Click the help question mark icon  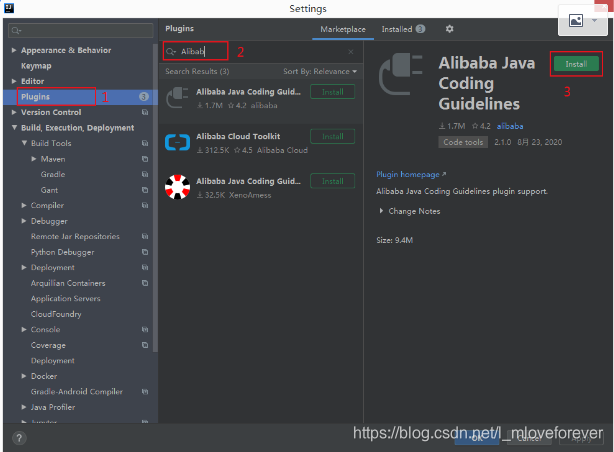click(x=19, y=438)
